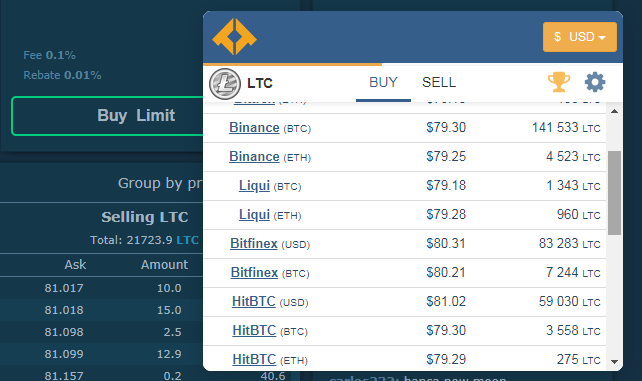
Task: Click the orange arrows logo icon
Action: (x=234, y=37)
